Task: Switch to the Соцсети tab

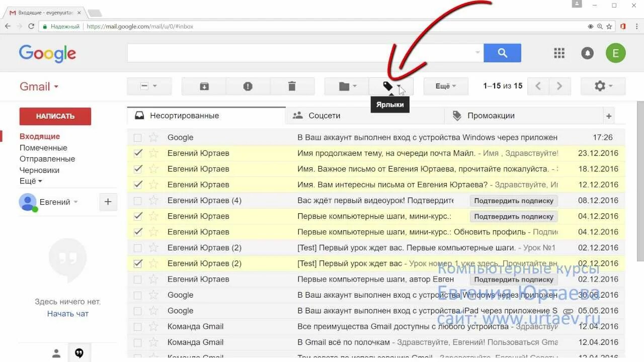Action: coord(365,116)
